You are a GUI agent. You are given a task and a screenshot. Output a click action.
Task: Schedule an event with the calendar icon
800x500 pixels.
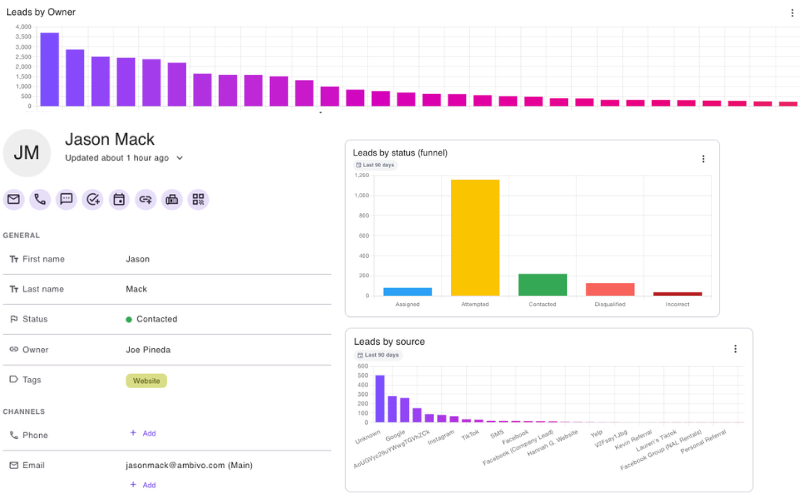(x=119, y=199)
